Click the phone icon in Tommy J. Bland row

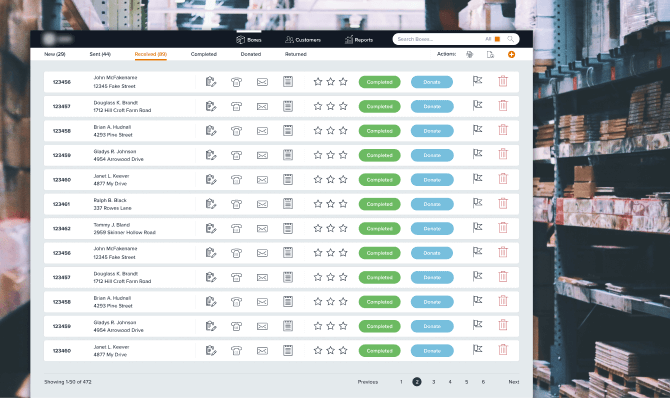236,229
